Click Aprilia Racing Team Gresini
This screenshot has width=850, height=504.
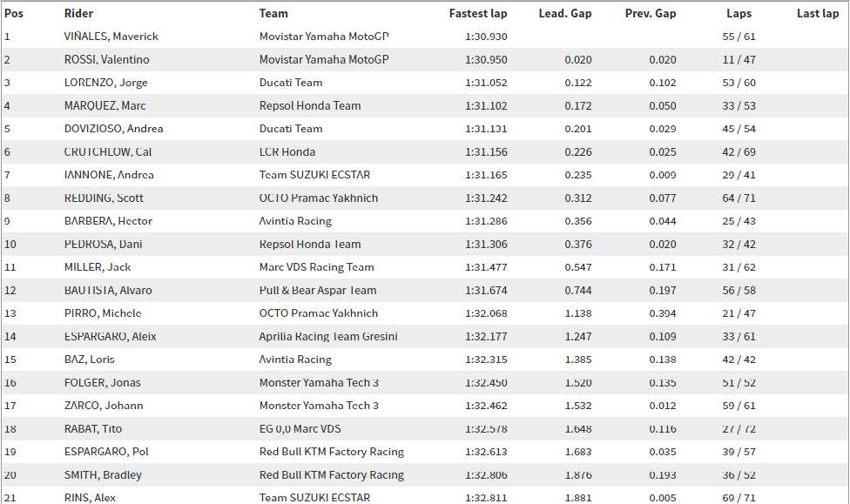tap(328, 336)
